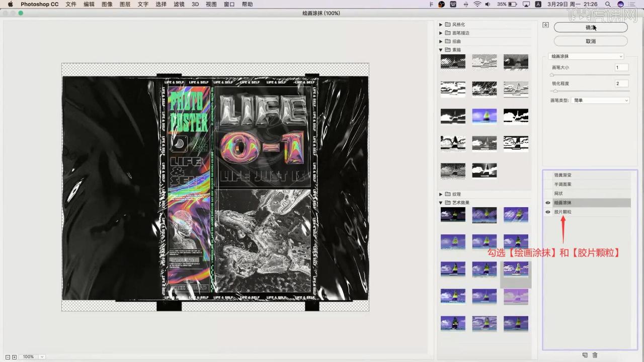Open the 图像 menu

point(107,4)
